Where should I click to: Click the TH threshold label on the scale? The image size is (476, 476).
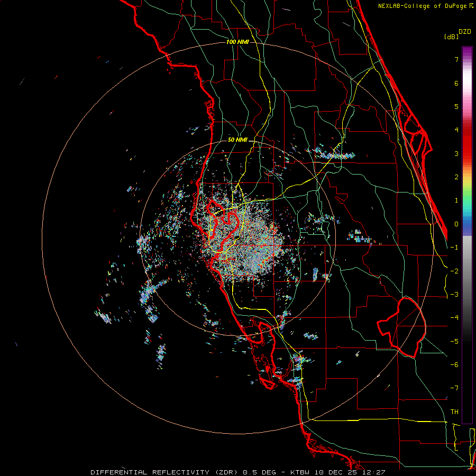click(454, 412)
